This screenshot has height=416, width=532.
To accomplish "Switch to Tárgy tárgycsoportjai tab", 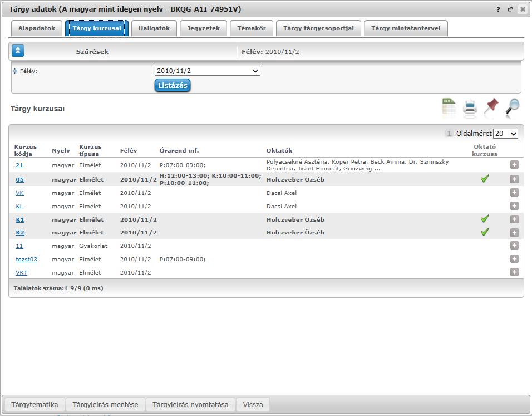I will [318, 28].
